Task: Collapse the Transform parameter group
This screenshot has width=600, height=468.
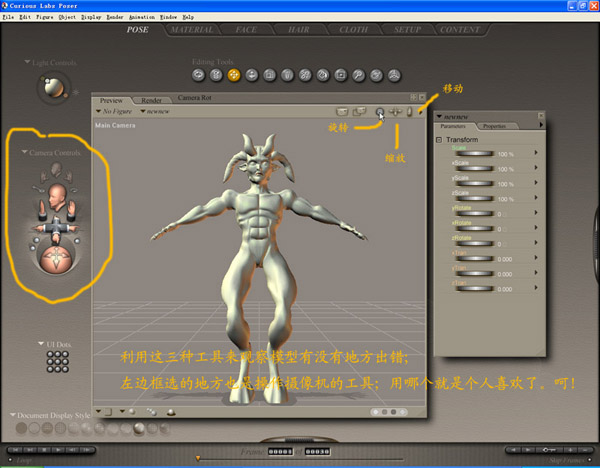Action: [x=439, y=140]
